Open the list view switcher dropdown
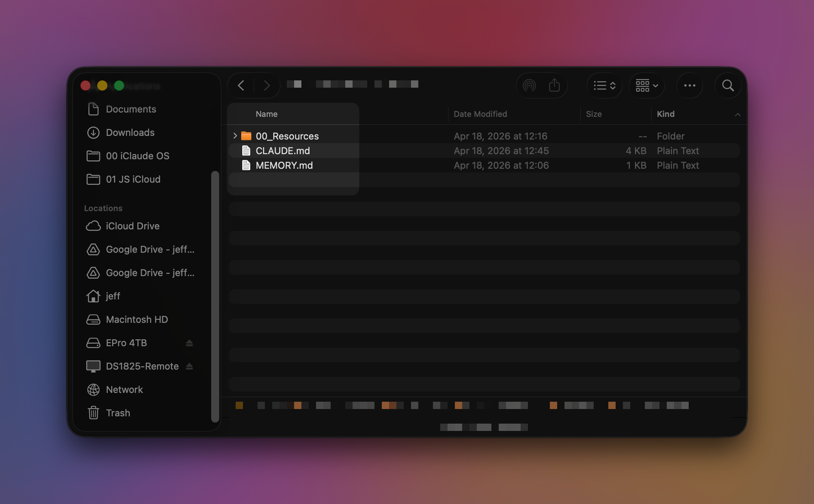814x504 pixels. (604, 85)
